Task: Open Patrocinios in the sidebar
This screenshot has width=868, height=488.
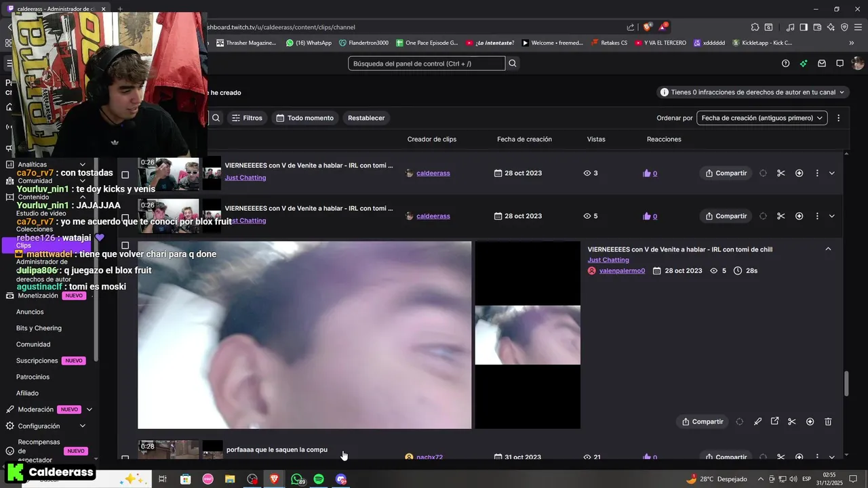Action: pyautogui.click(x=33, y=377)
